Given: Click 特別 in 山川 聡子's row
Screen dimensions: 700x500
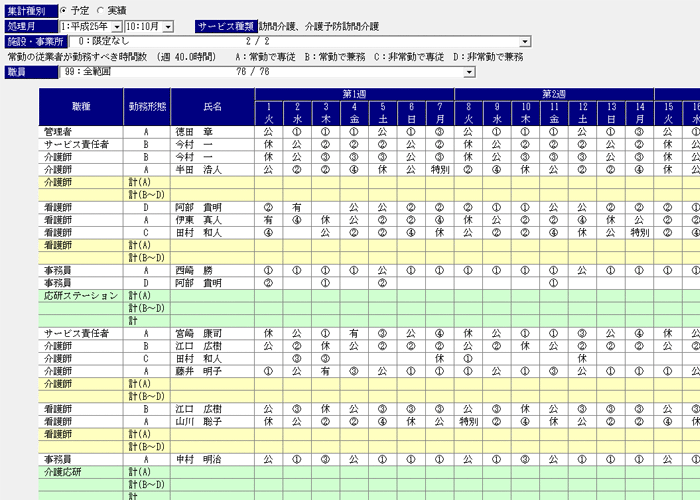Looking at the screenshot, I should click(x=468, y=421).
